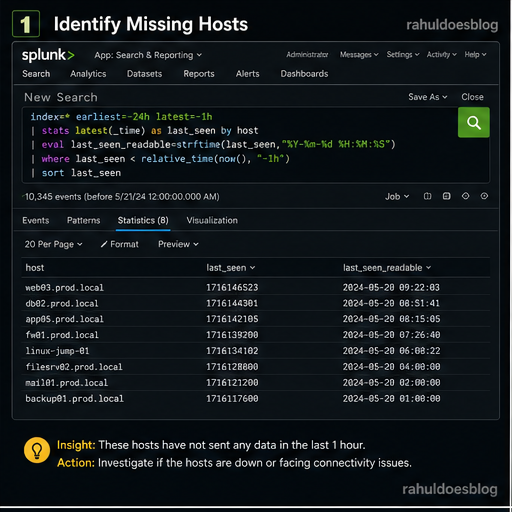Click the linux-jump-01 host cell

(57, 351)
